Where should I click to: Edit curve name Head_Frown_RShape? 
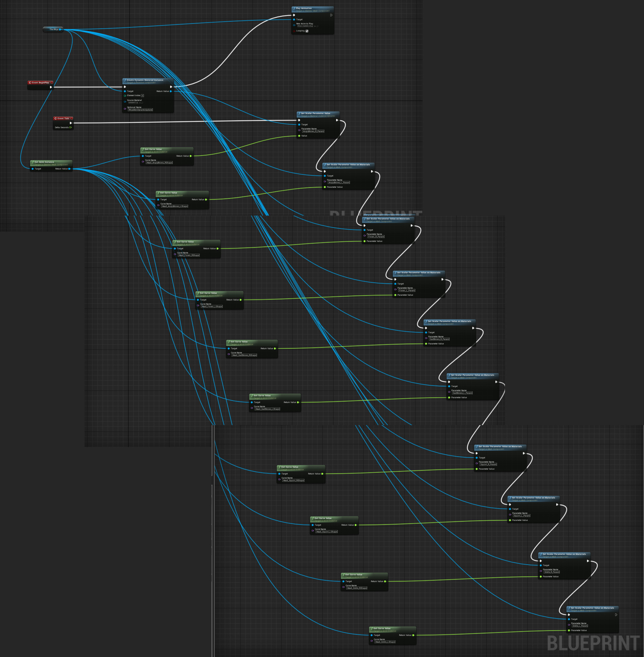coord(189,255)
